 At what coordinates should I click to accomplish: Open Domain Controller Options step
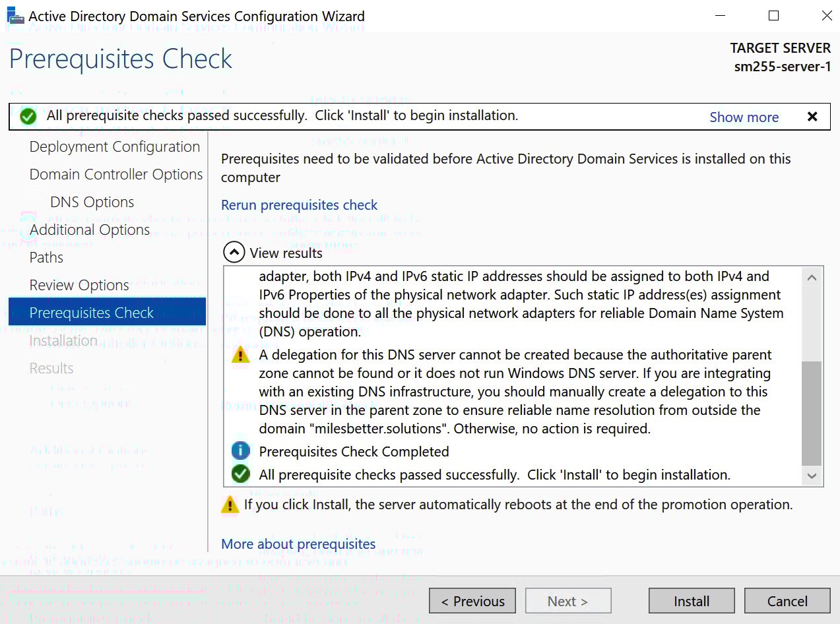(x=116, y=175)
